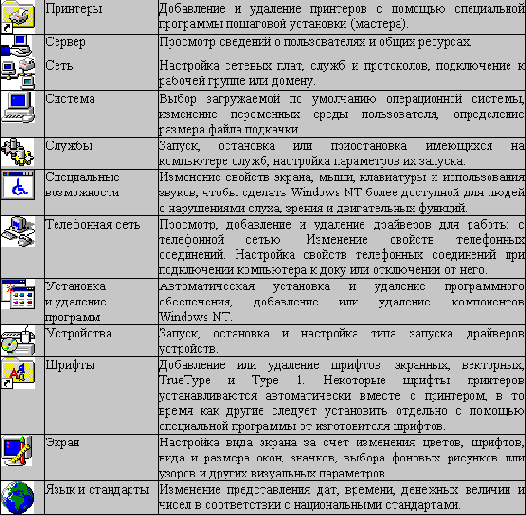
Task: Select the 'Система' label
Action: click(70, 99)
